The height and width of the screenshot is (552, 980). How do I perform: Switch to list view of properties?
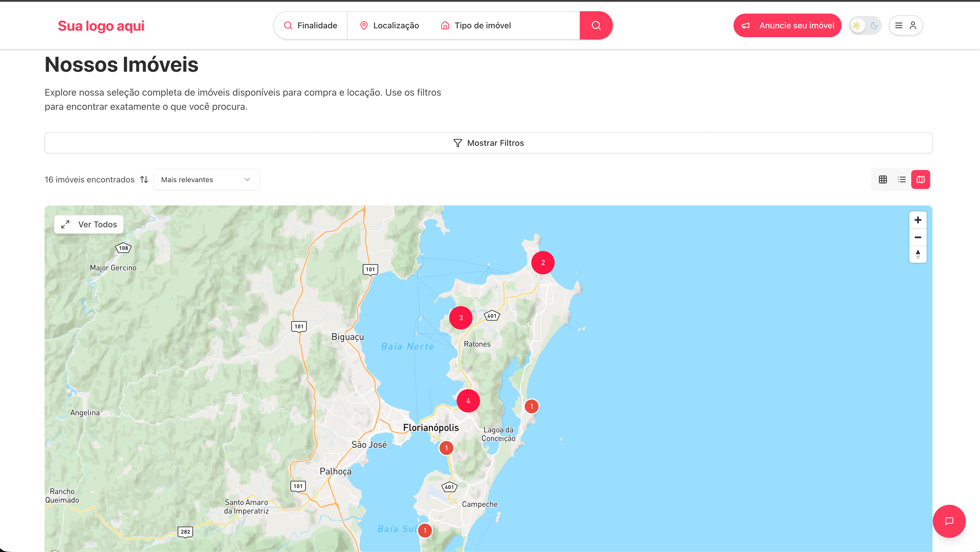point(902,179)
